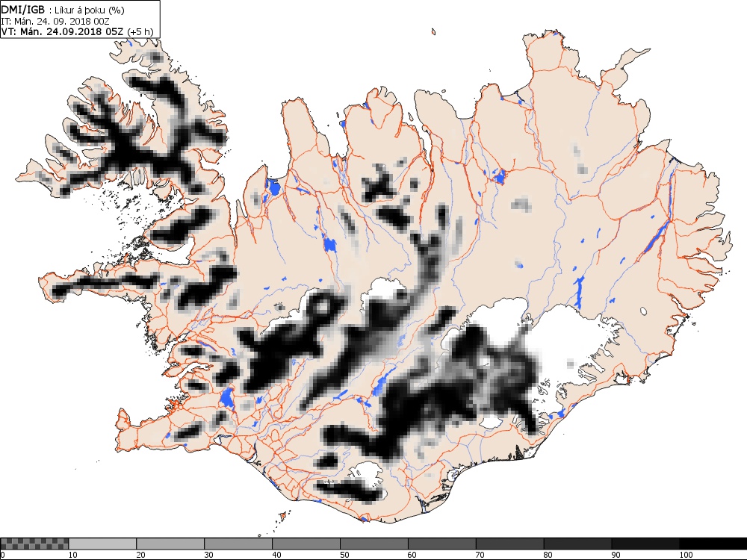
Task: Click the legend value '0'
Action: (x=2, y=555)
